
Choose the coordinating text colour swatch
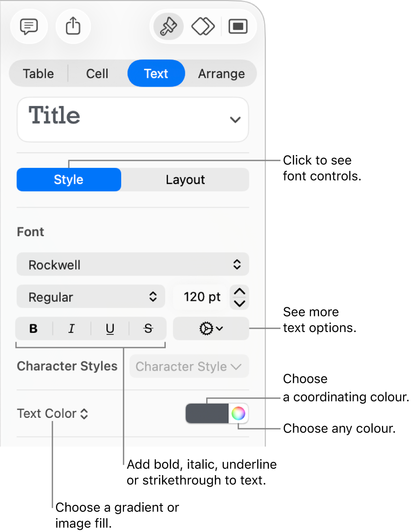pos(206,413)
